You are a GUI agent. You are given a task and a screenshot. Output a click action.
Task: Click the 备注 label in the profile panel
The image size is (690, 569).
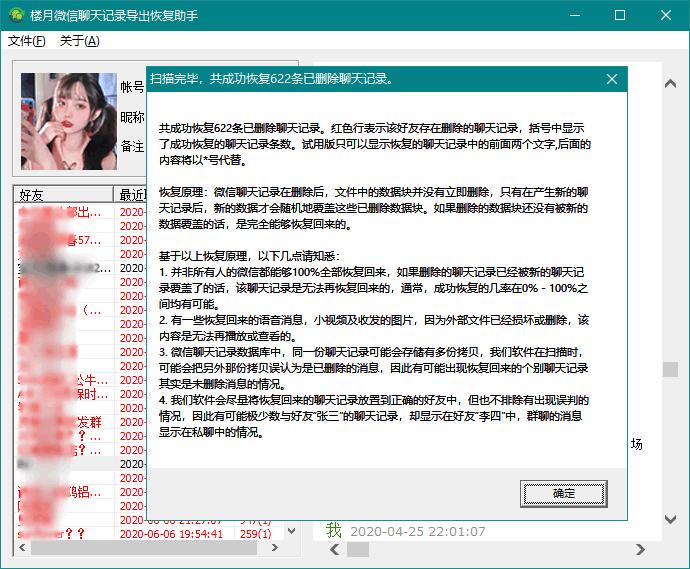(132, 146)
